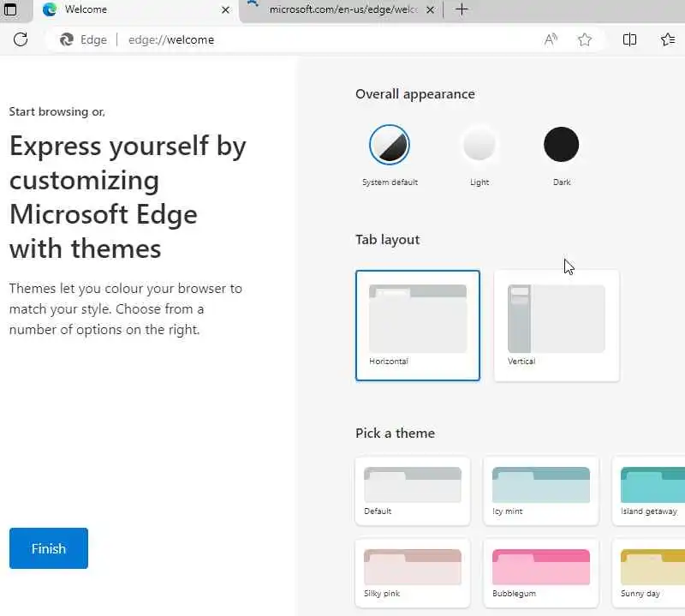
Task: Click the Edge logo in the address bar
Action: pyautogui.click(x=67, y=39)
